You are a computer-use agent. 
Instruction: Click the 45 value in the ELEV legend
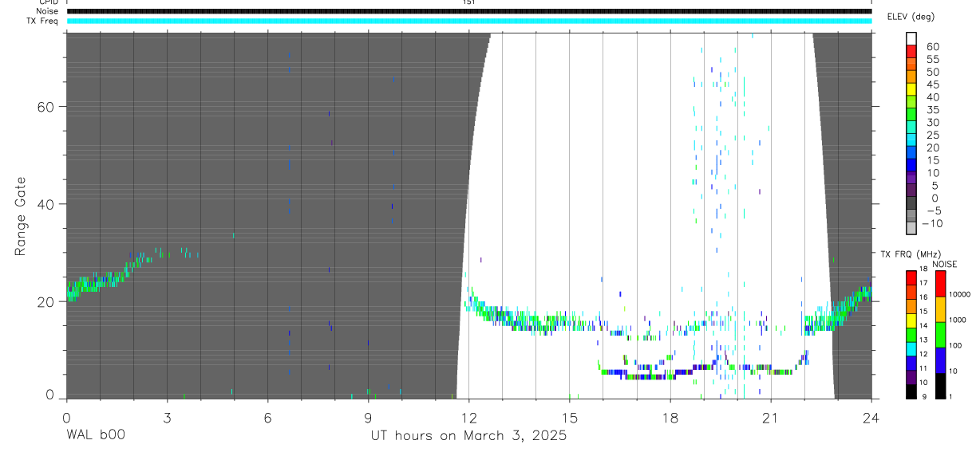click(931, 85)
